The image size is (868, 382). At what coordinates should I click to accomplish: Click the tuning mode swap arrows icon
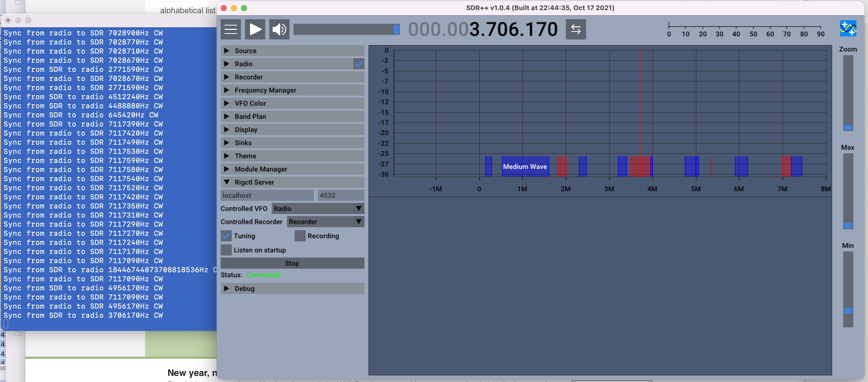pos(575,30)
